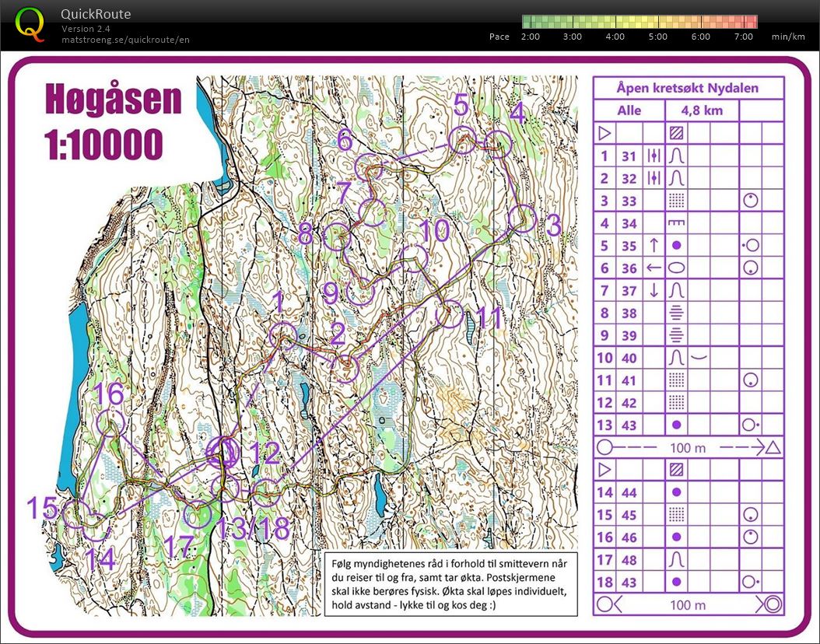The image size is (820, 644).
Task: Click the down arrow in row 7 code 37
Action: click(654, 290)
